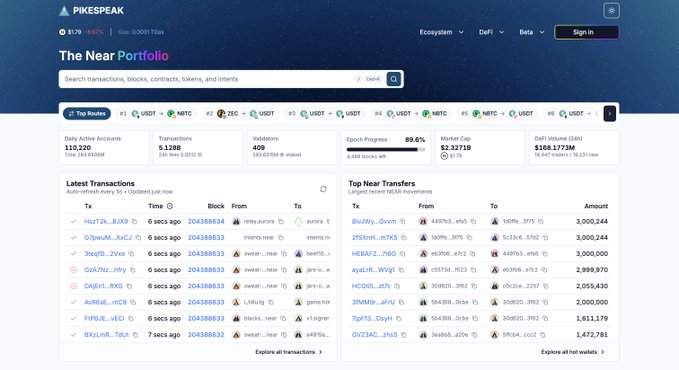Open route #2 ZEC to USDT
679x370 pixels.
(239, 114)
